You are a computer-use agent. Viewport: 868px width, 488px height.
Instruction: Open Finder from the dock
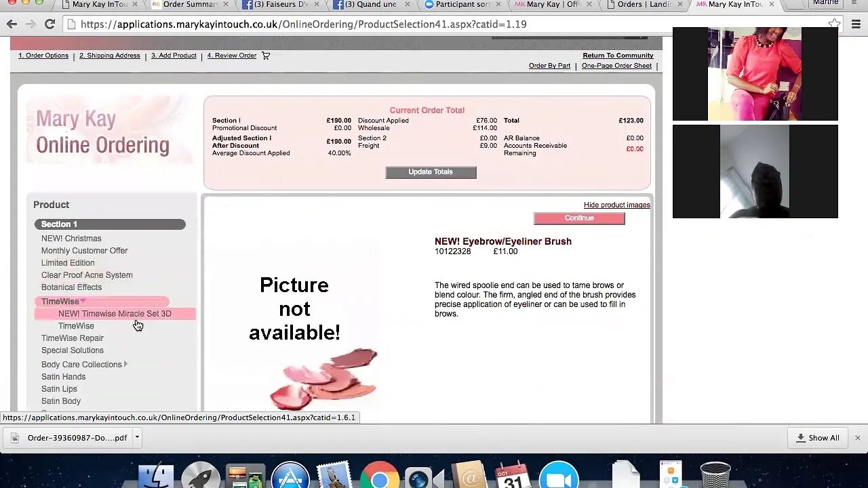(x=155, y=476)
